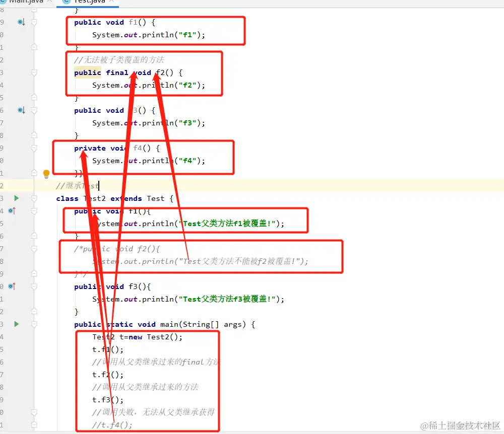Screen dimensions: 504x434
Task: Switch to the Main.java tab
Action: 25,2
